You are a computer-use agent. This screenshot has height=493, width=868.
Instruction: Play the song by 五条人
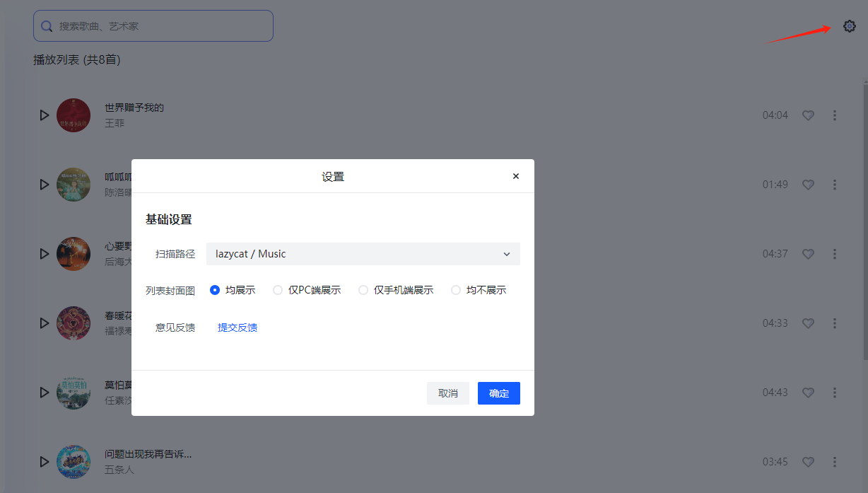pyautogui.click(x=44, y=461)
